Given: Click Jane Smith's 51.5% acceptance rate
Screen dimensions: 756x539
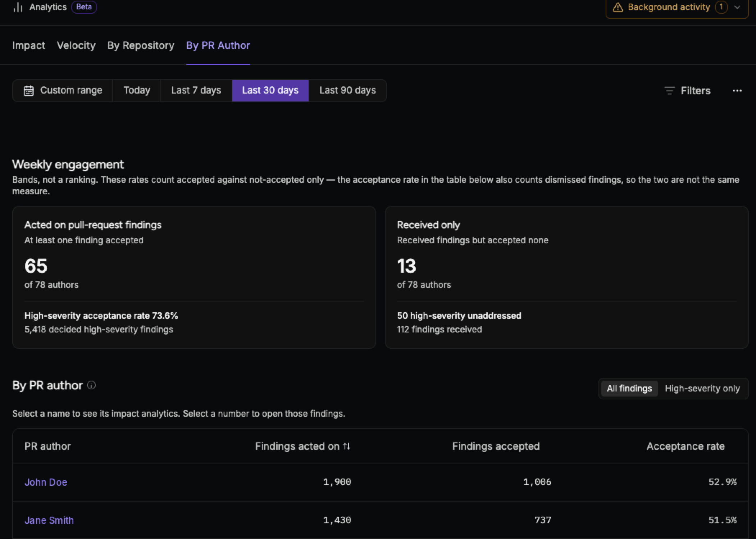Looking at the screenshot, I should pos(722,520).
